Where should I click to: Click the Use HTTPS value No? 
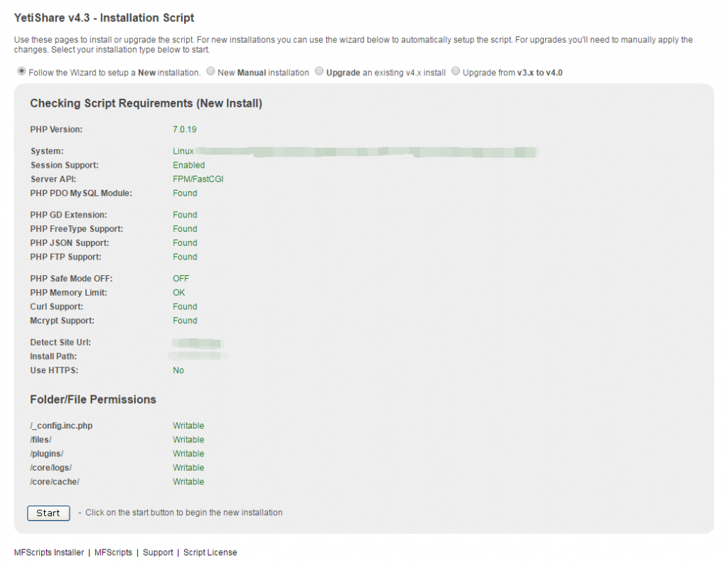click(x=178, y=370)
